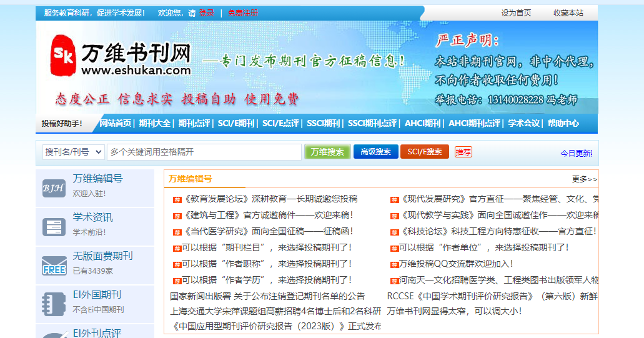Open AHCI期刊点评 in navigation bar
Image resolution: width=644 pixels, height=338 pixels.
click(474, 123)
